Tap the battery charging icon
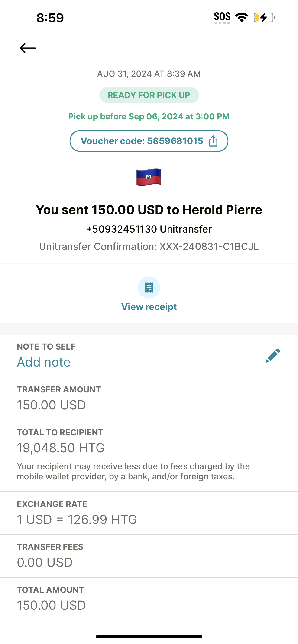The height and width of the screenshot is (644, 298). click(x=264, y=17)
